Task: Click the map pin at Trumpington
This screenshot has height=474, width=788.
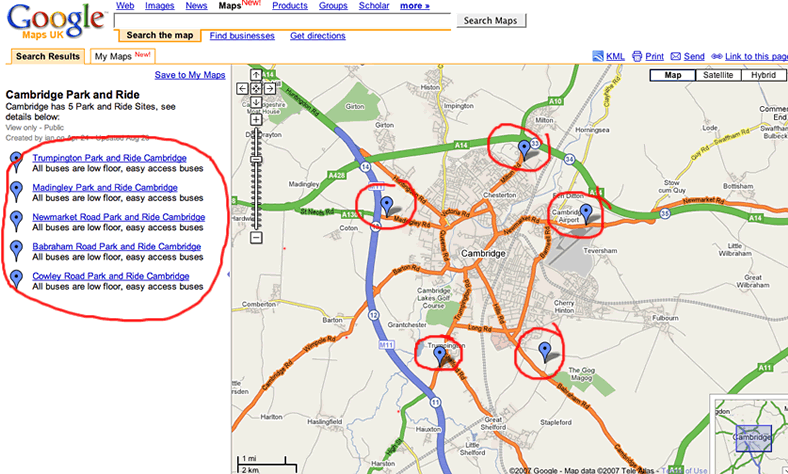Action: (x=440, y=356)
